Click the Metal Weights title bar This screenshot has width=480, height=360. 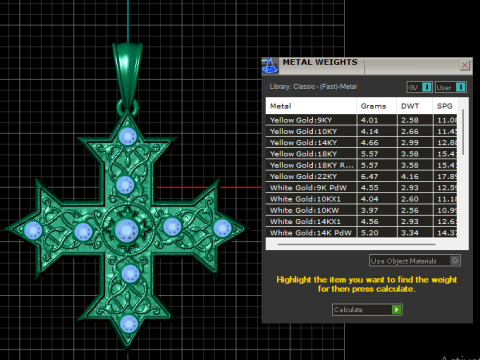point(367,66)
